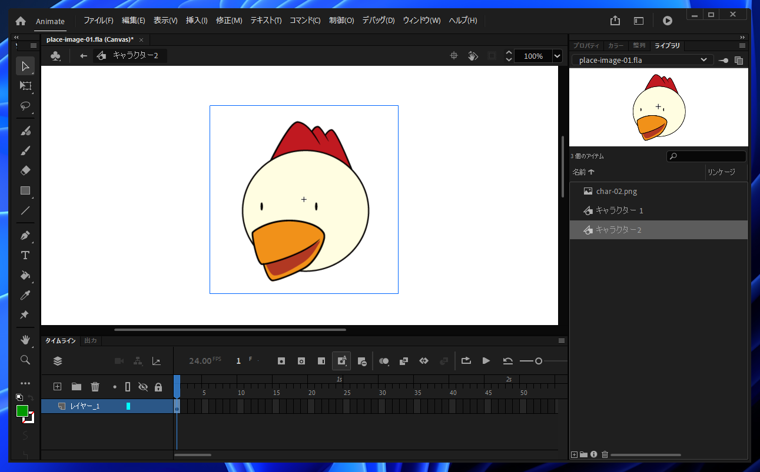The width and height of the screenshot is (760, 472).
Task: Select the Hand tool
Action: [x=25, y=340]
